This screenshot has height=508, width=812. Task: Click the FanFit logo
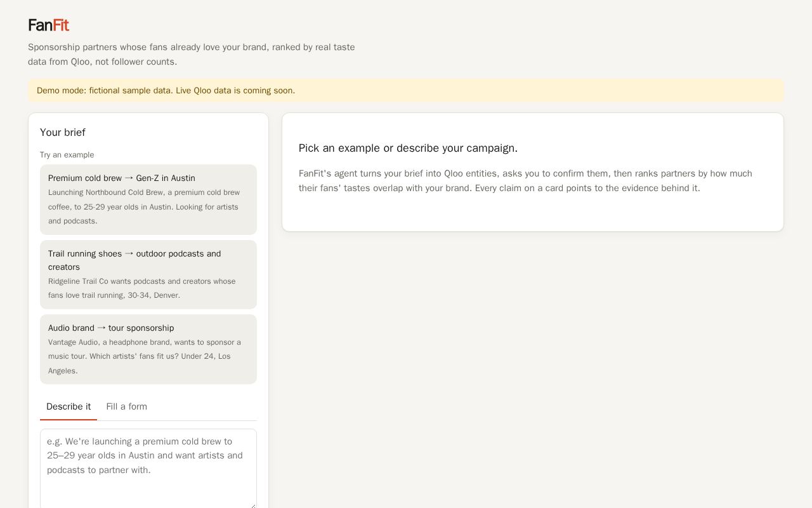tap(48, 25)
